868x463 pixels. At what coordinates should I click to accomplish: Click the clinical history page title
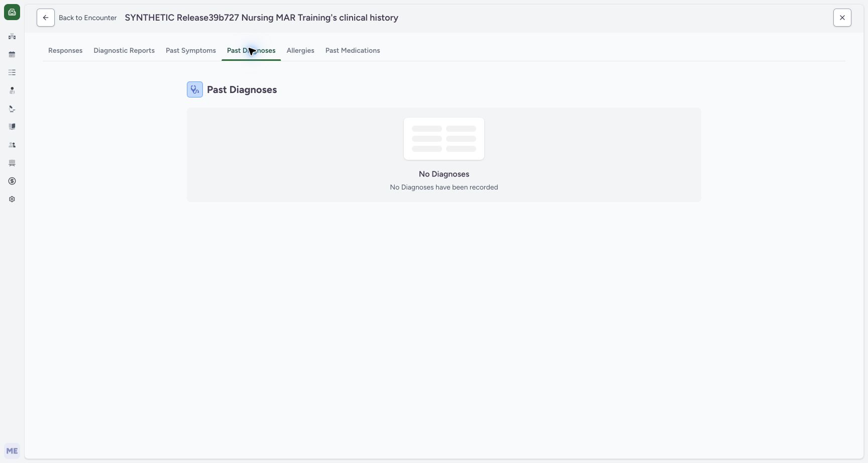(262, 18)
